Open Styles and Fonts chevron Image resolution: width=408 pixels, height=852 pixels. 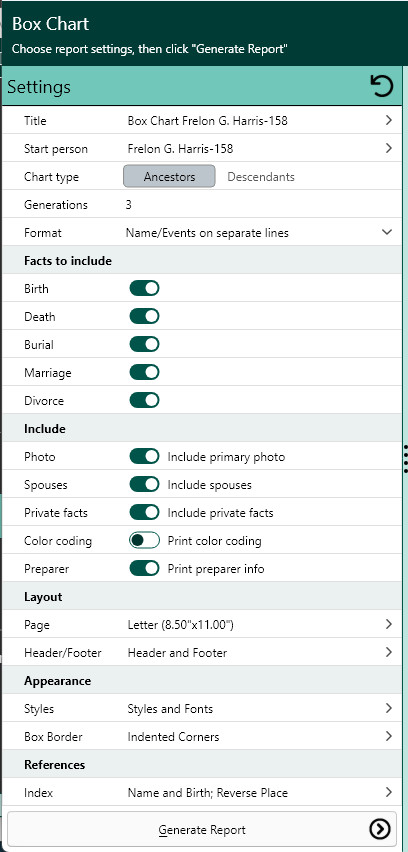coord(388,708)
